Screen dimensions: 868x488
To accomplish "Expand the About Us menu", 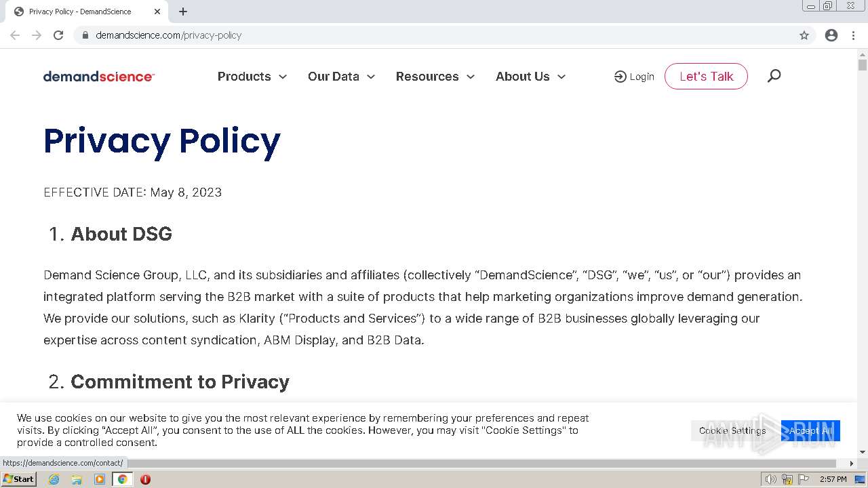I will click(530, 77).
